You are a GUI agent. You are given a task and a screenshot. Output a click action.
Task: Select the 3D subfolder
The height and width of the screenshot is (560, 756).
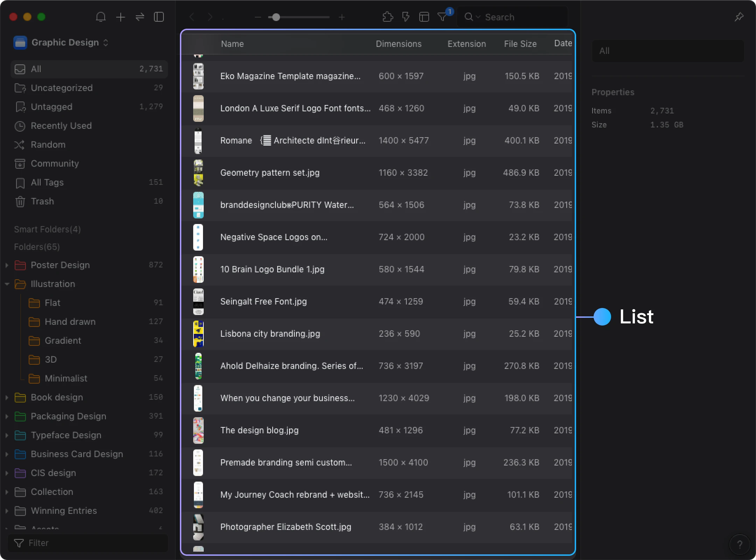[96, 359]
